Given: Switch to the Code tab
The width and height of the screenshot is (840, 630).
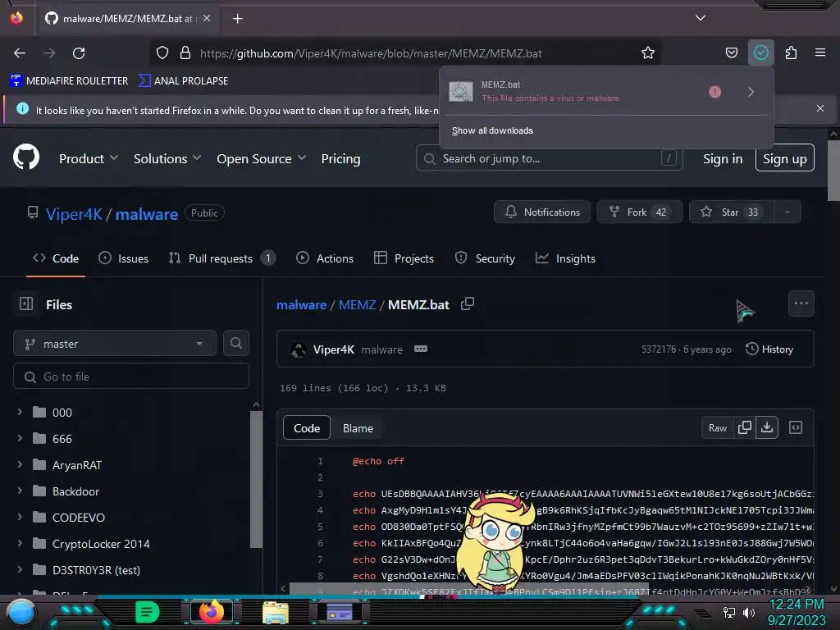Looking at the screenshot, I should click(x=56, y=258).
